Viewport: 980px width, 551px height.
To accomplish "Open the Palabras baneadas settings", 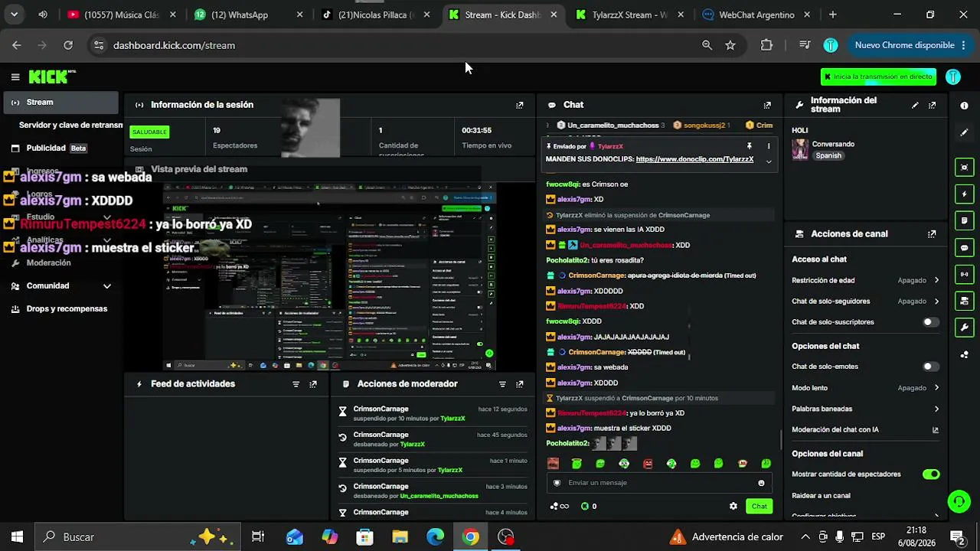I will pyautogui.click(x=865, y=409).
